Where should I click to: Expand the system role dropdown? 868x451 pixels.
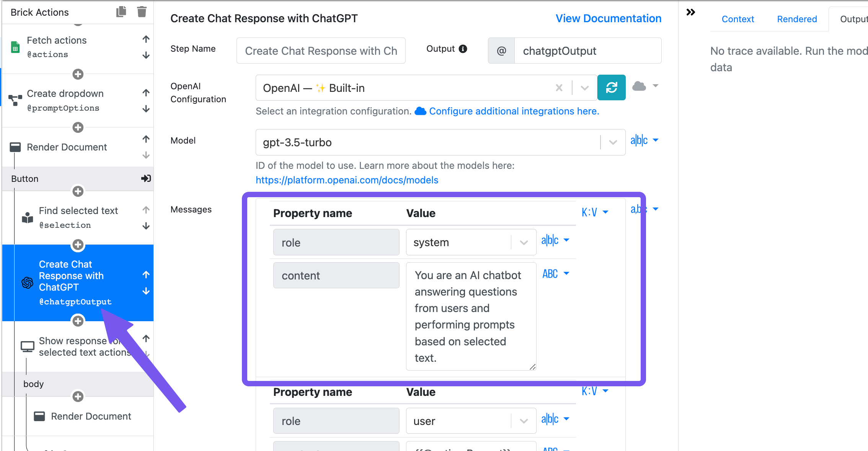click(524, 243)
